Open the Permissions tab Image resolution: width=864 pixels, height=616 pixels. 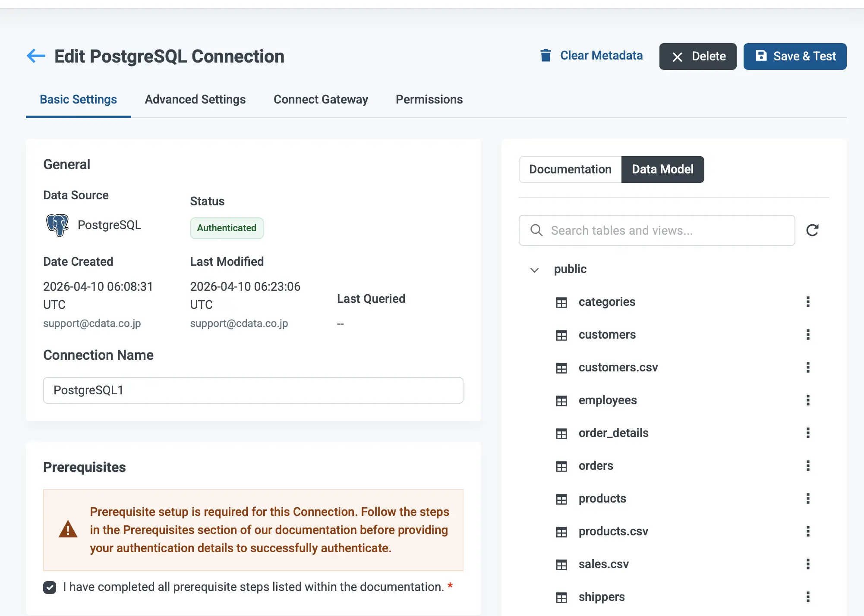click(x=429, y=100)
